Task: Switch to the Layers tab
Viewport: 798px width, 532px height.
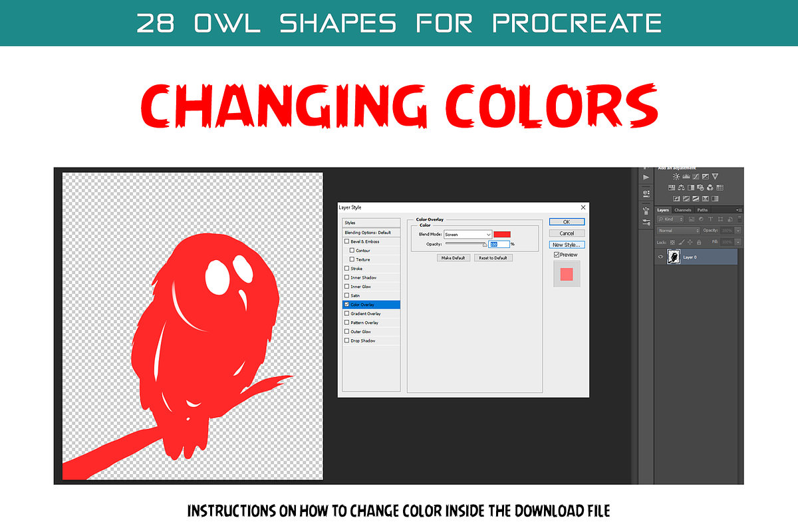Action: pyautogui.click(x=663, y=210)
